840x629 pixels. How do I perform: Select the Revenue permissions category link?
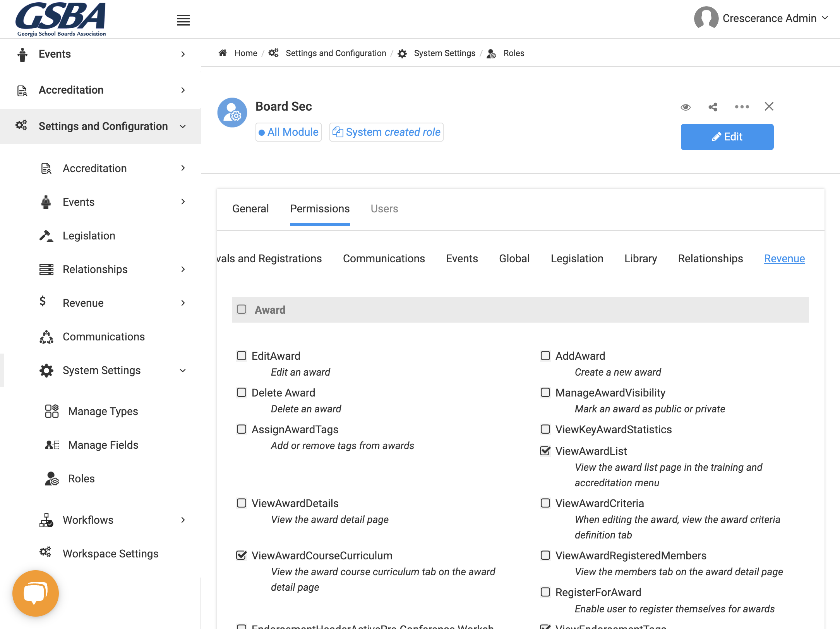(784, 258)
